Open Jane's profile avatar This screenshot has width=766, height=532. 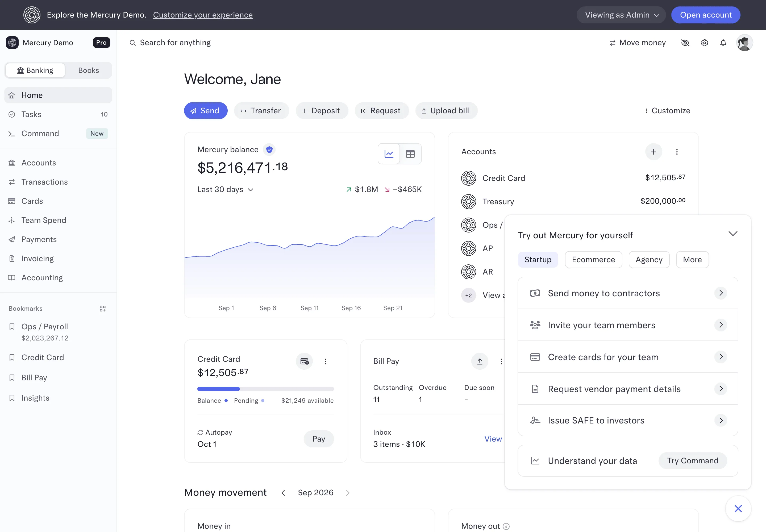click(744, 43)
